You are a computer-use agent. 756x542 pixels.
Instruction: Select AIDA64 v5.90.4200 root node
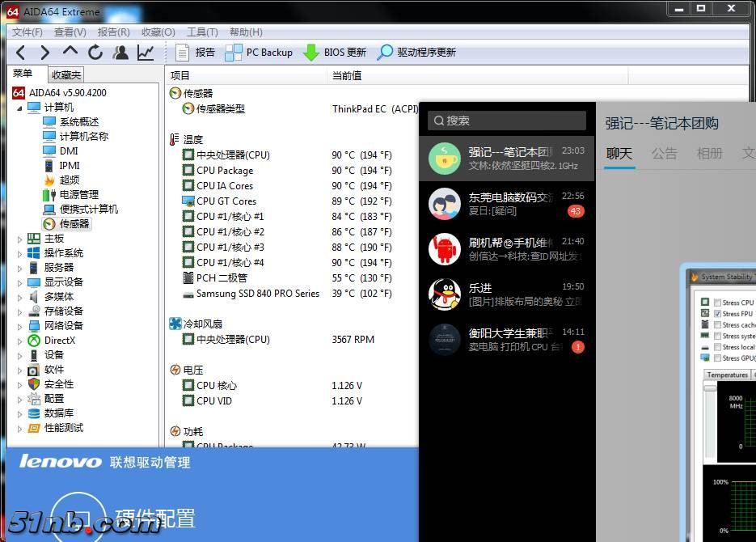click(67, 92)
